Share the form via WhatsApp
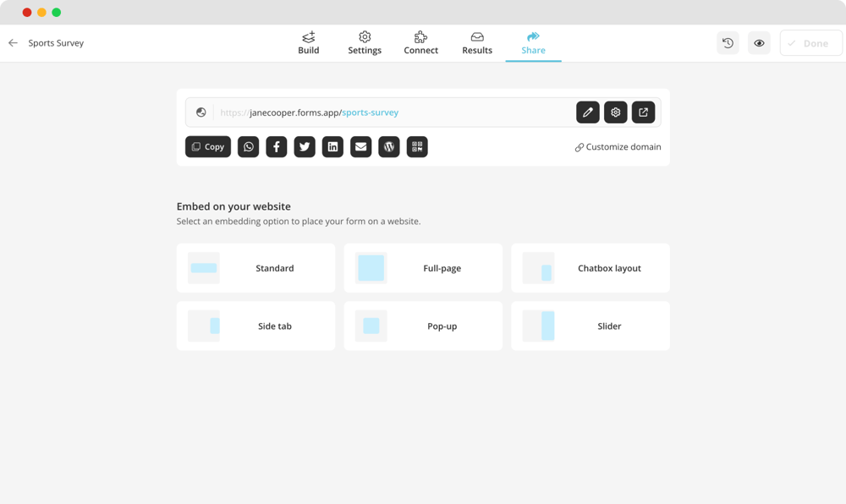Screen dimensions: 846x504 [x=248, y=146]
